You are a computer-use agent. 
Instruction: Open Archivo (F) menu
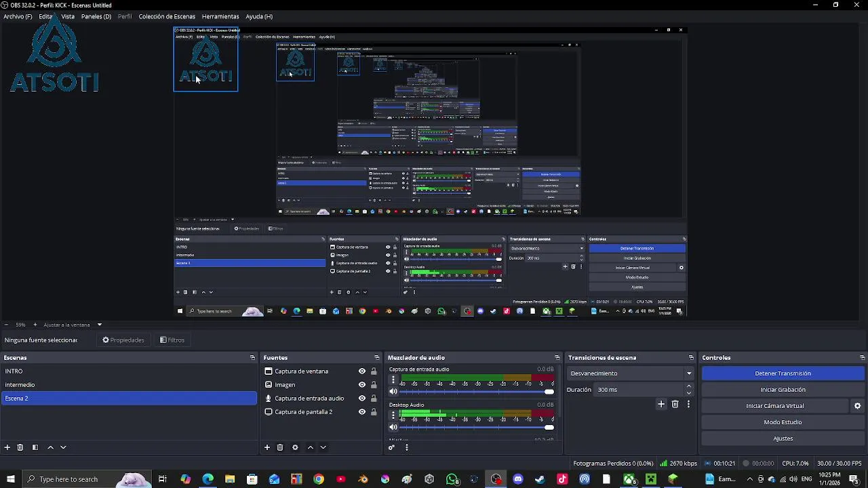18,16
